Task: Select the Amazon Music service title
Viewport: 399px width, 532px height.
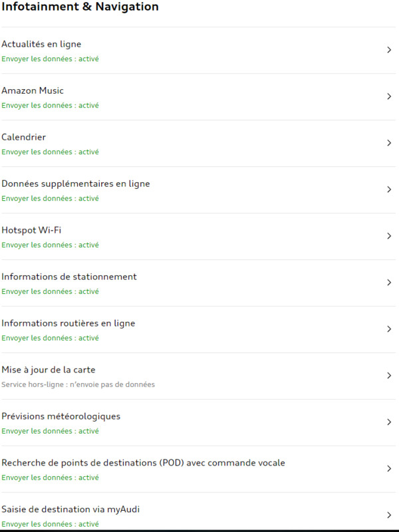Action: 33,91
